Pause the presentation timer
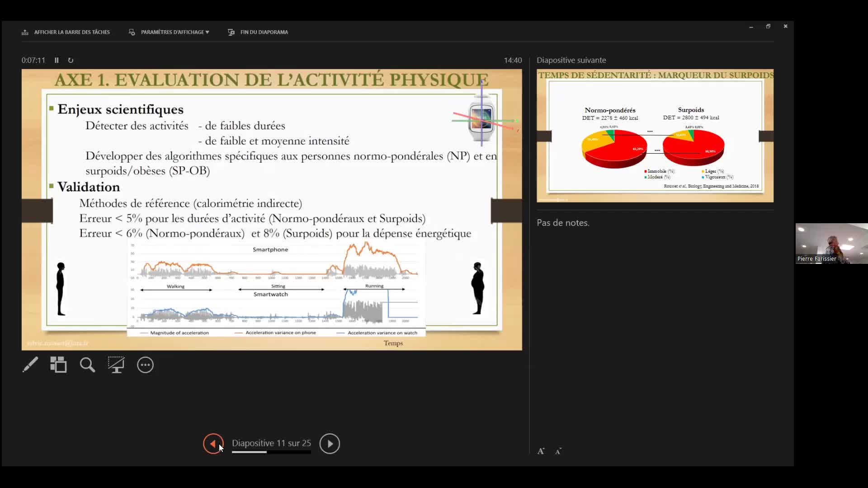The height and width of the screenshot is (488, 868). pos(56,60)
